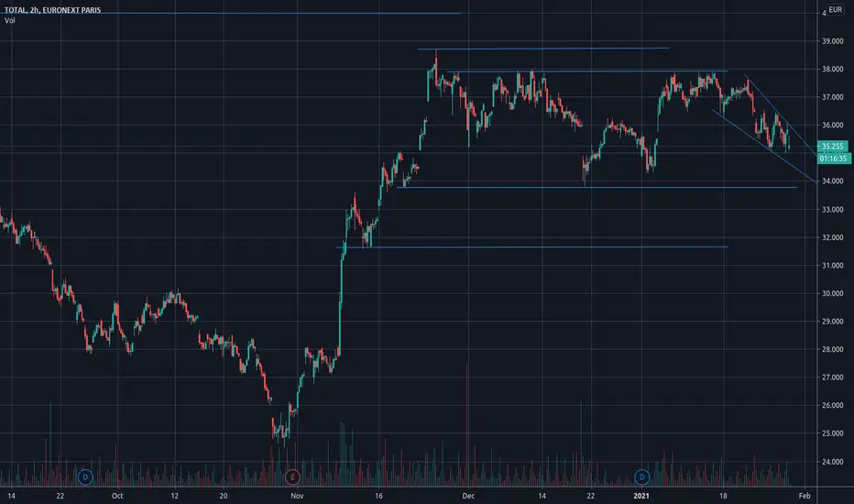Click the tall red volume spike at Dec
The height and width of the screenshot is (504, 854).
coord(466,425)
